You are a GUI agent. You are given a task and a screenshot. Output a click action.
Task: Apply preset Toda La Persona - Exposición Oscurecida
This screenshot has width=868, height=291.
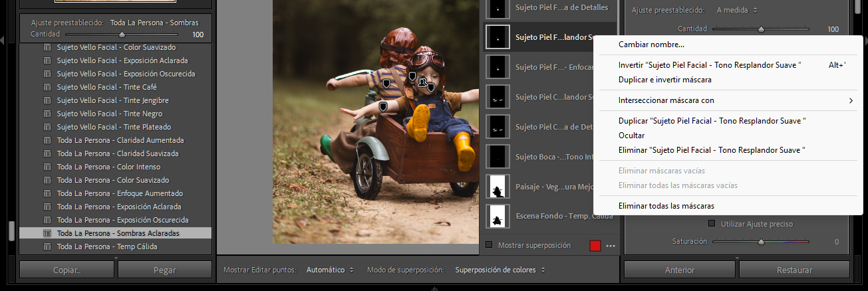[x=122, y=220]
